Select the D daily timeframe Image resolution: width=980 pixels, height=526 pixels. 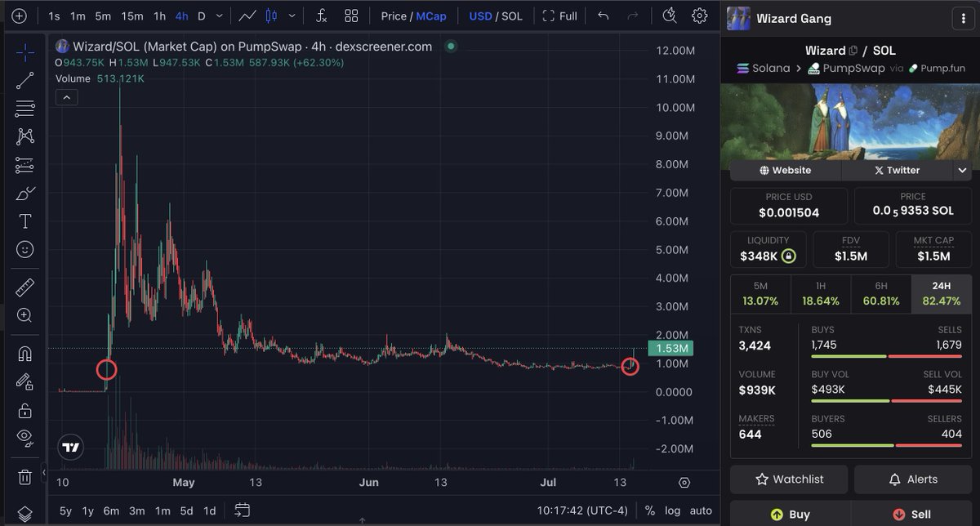[202, 16]
